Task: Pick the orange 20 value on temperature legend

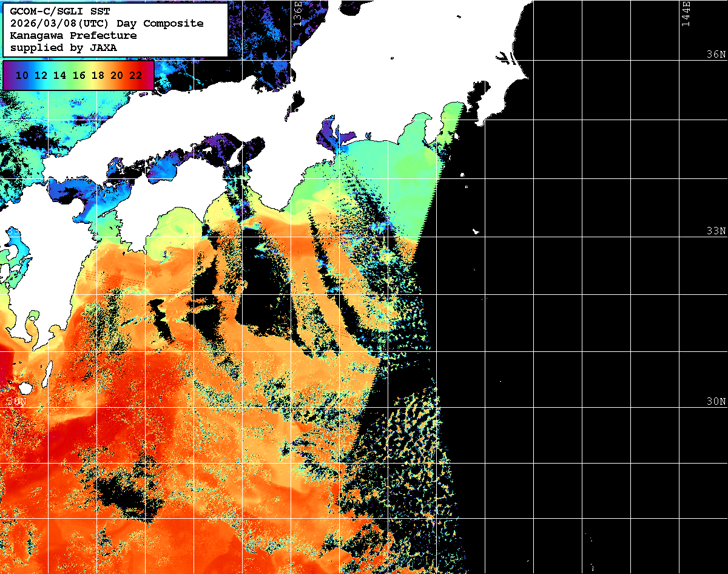Action: 117,75
